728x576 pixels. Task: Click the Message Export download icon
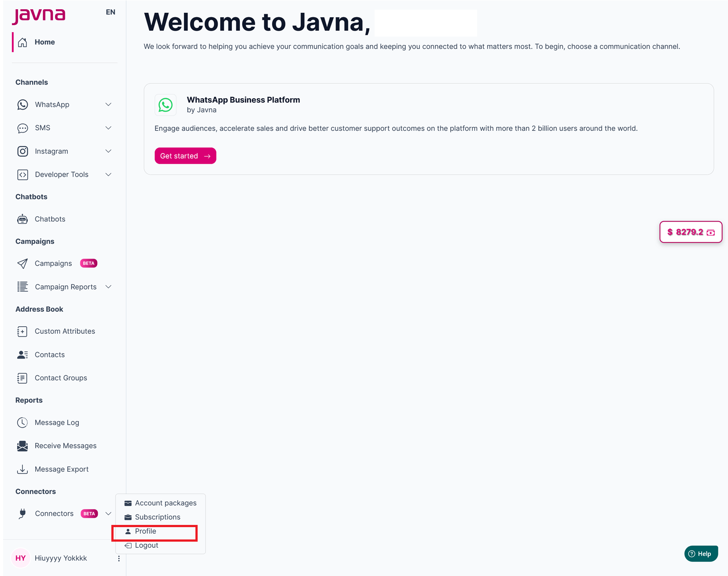click(22, 469)
